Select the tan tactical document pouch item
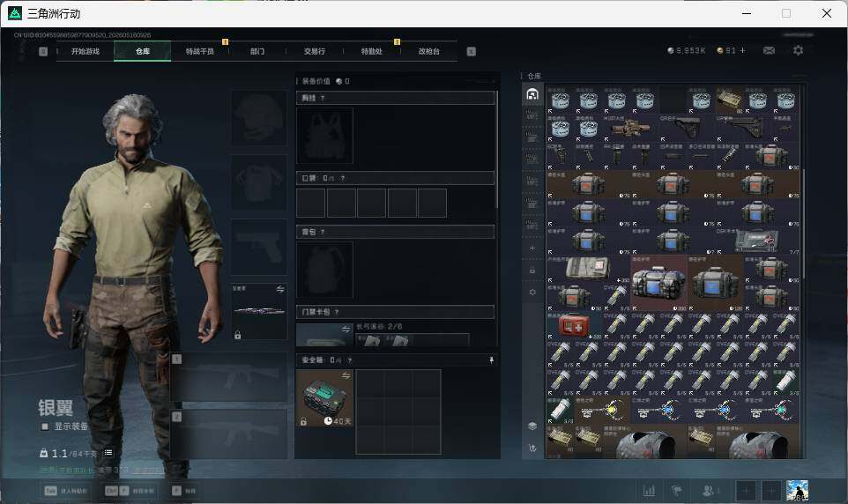The width and height of the screenshot is (848, 504). tap(589, 270)
